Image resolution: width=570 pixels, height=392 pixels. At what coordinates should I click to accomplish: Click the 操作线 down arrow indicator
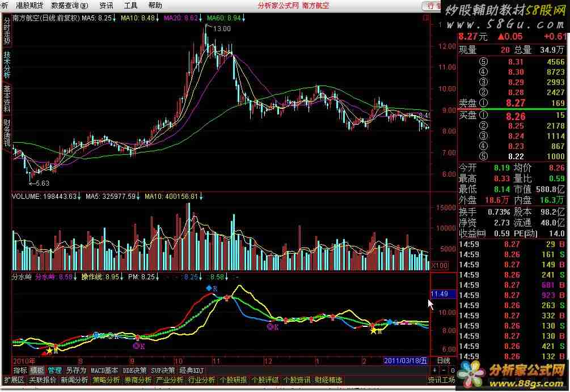click(x=122, y=277)
